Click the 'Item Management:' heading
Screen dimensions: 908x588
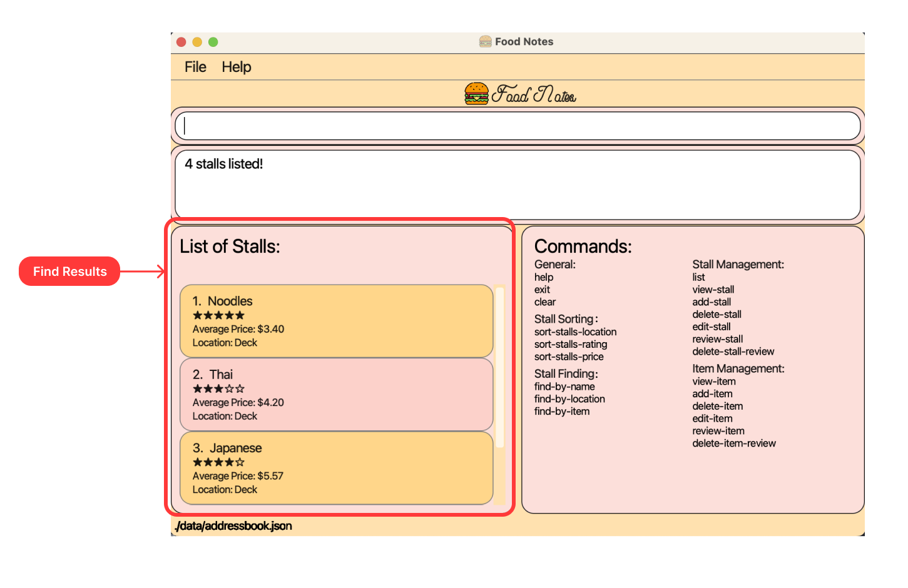(x=738, y=369)
